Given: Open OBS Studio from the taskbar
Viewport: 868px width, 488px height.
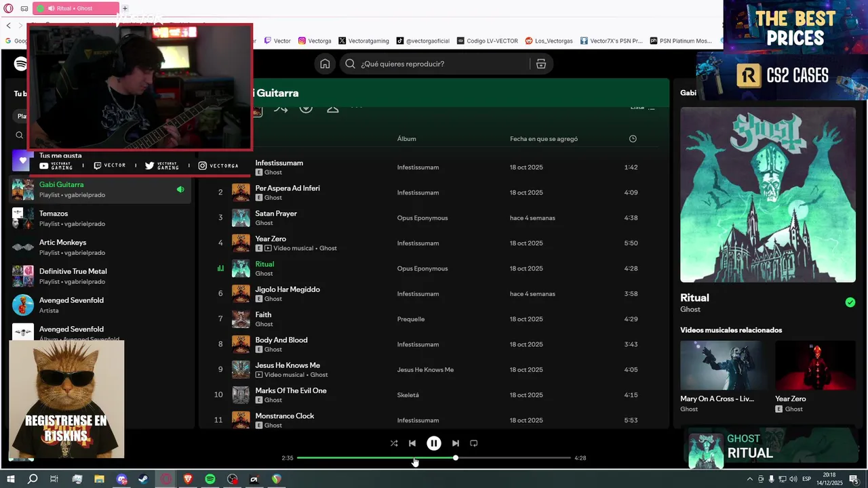Looking at the screenshot, I should (x=233, y=479).
